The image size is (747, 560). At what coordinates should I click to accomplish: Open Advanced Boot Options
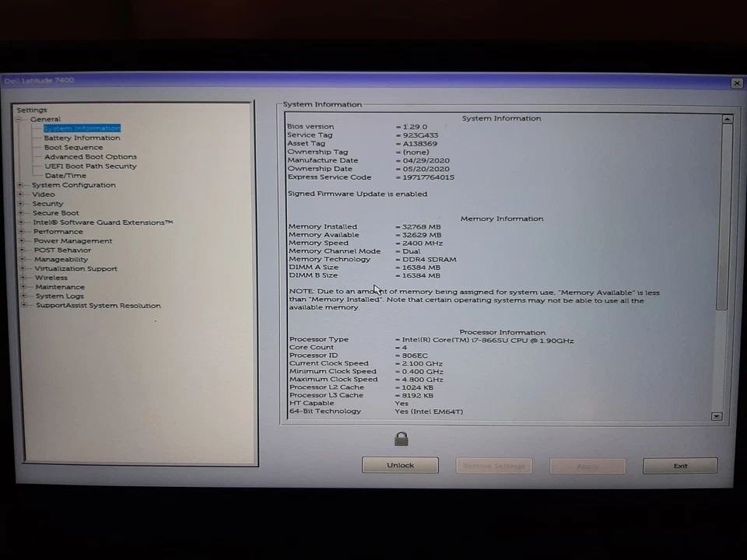(x=90, y=156)
